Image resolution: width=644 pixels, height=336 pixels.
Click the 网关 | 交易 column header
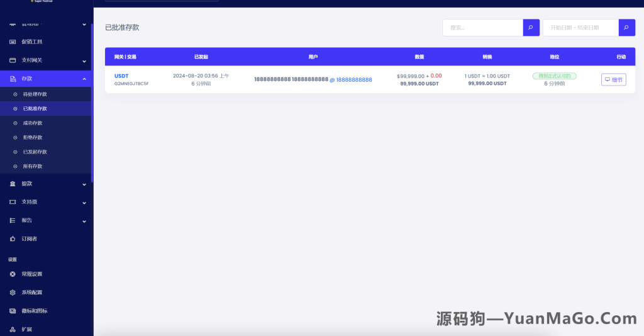[x=125, y=57]
